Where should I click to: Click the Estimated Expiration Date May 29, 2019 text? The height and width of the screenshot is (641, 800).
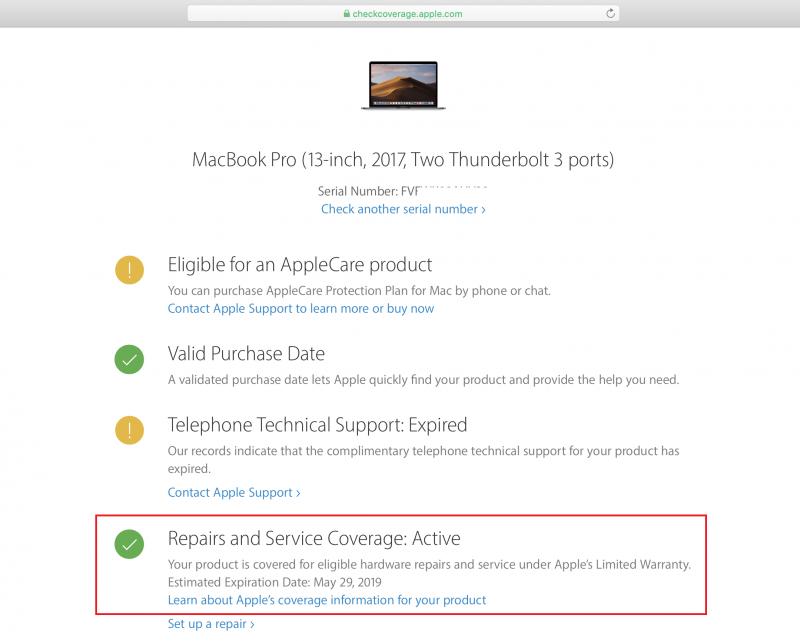click(x=274, y=582)
